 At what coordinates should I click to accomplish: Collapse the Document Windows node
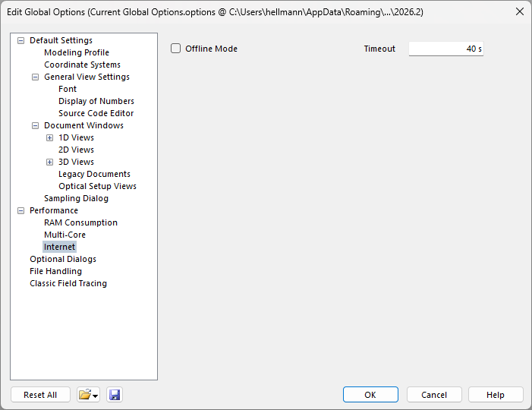tap(35, 125)
